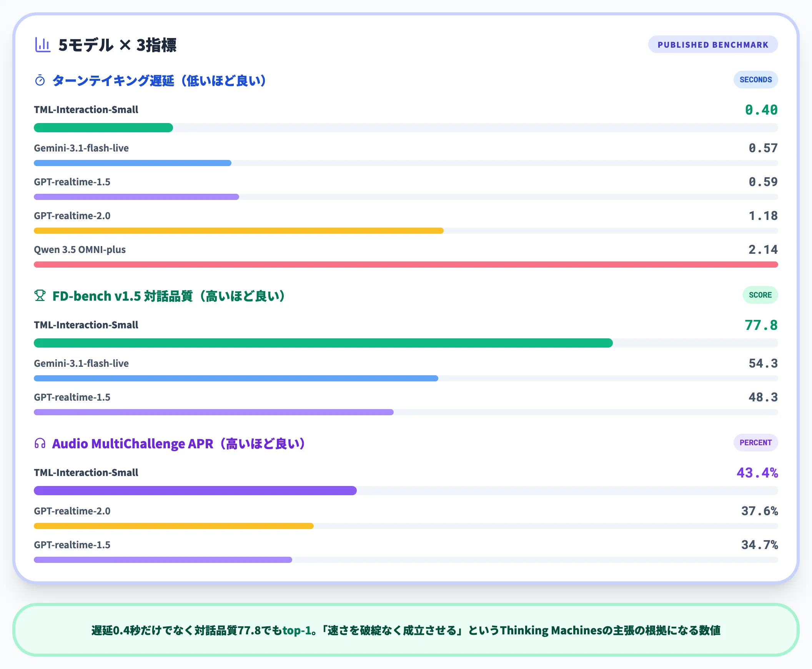Click the 0.57 latency value

click(x=763, y=148)
